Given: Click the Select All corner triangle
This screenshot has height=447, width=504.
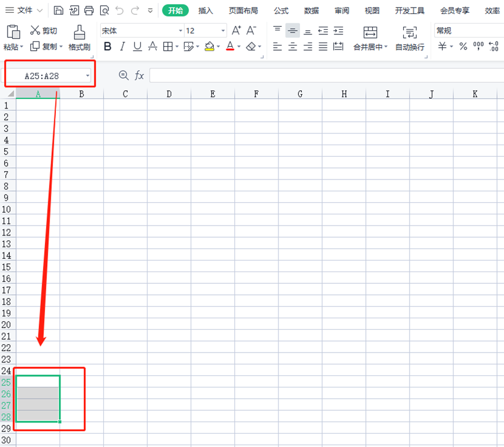Looking at the screenshot, I should click(x=10, y=94).
